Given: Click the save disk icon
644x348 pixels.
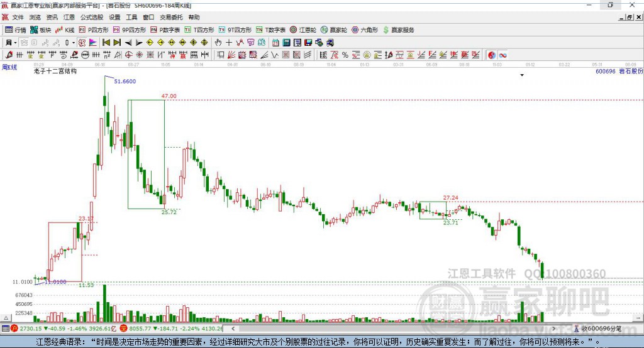Looking at the screenshot, I should pyautogui.click(x=308, y=43).
